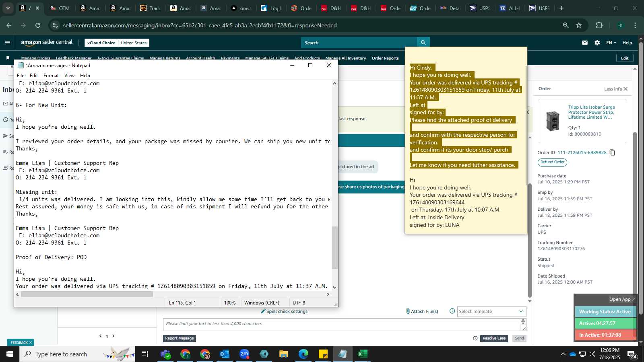Open Task View on the taskbar
This screenshot has height=362, width=644.
point(145,354)
